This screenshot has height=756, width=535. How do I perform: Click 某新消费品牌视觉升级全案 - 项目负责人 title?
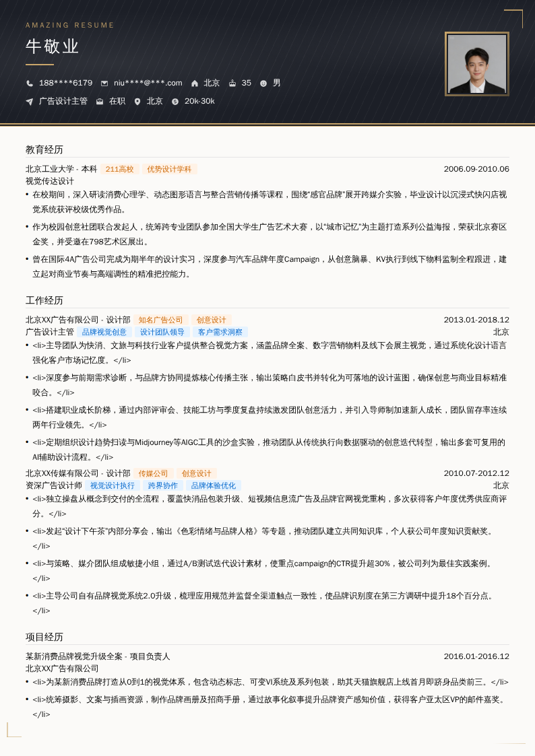pos(98,656)
